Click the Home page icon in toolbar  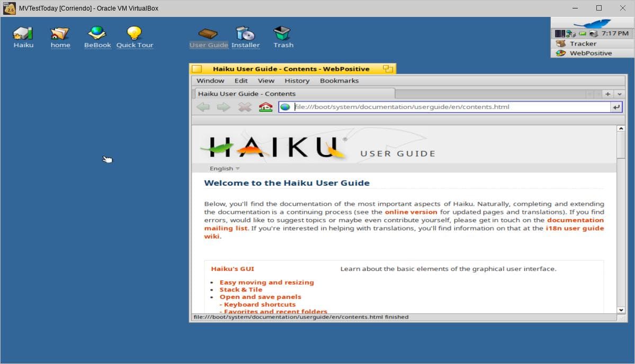click(x=265, y=107)
